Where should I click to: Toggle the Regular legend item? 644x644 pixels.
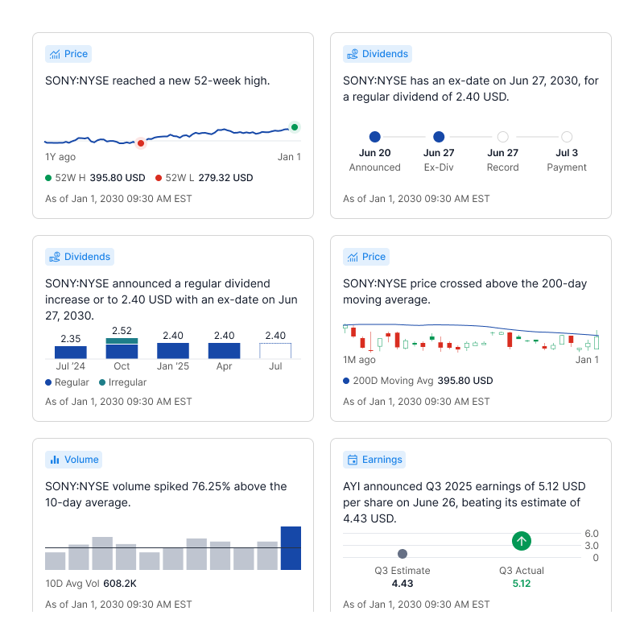67,382
